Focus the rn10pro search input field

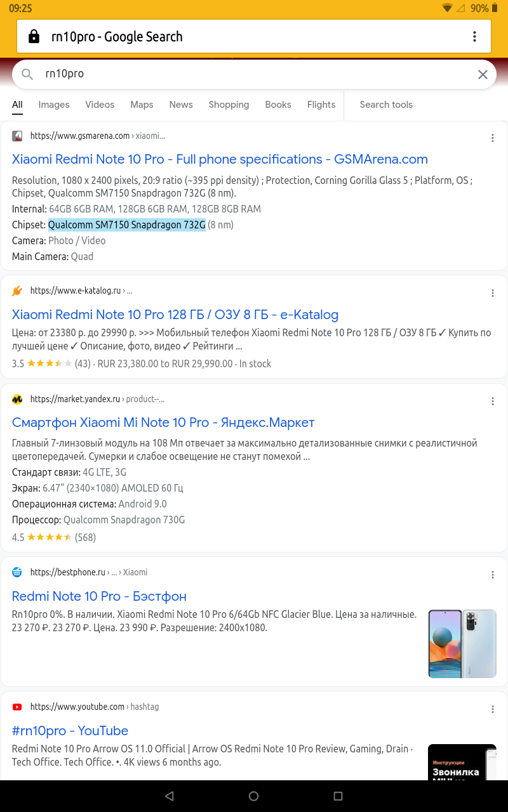(x=254, y=74)
